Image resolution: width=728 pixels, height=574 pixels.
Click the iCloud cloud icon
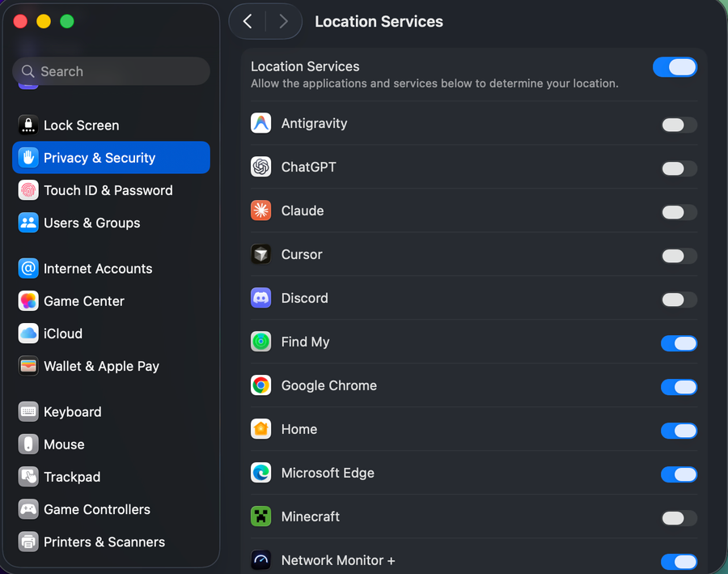[28, 334]
